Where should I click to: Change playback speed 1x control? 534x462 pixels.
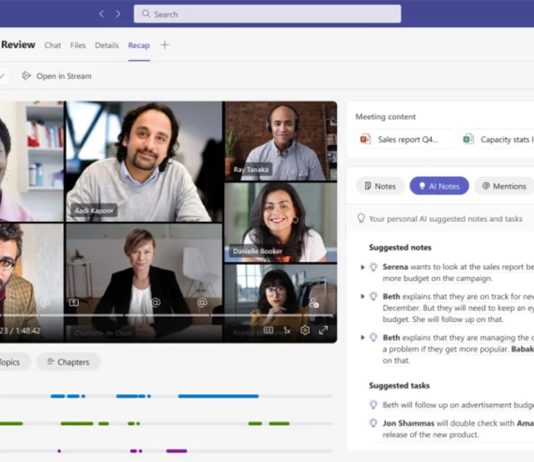click(287, 330)
